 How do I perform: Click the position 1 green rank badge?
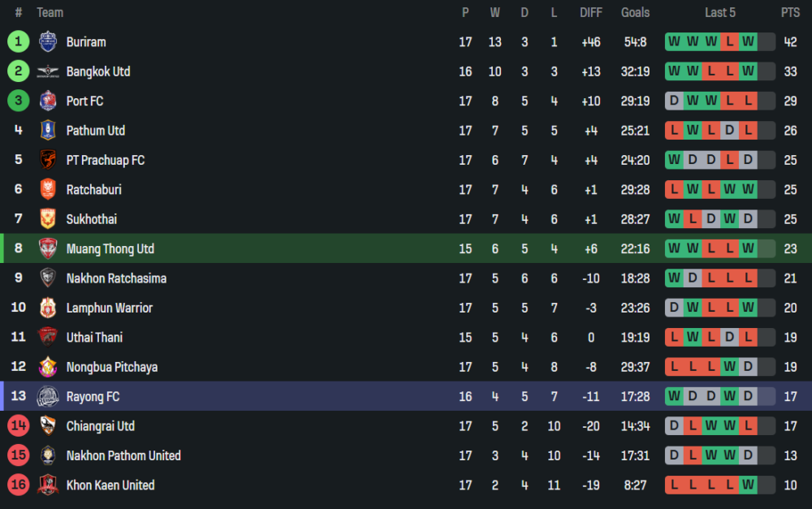18,42
